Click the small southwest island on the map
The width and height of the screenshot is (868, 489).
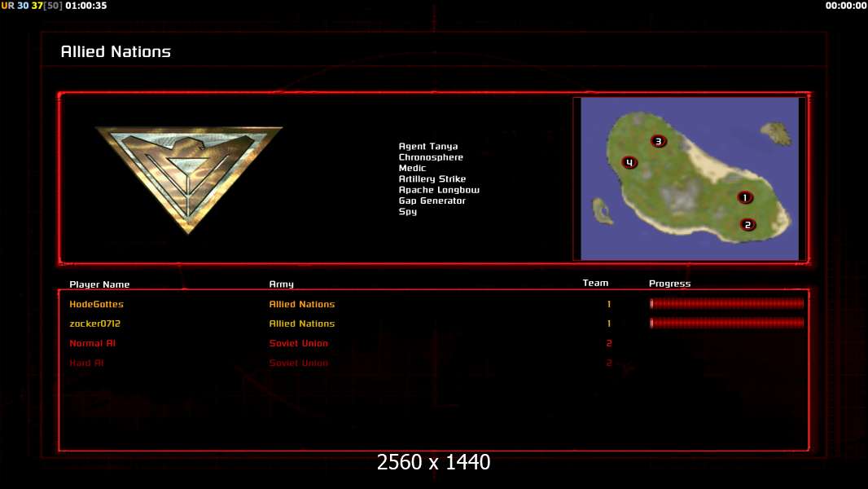click(x=602, y=211)
